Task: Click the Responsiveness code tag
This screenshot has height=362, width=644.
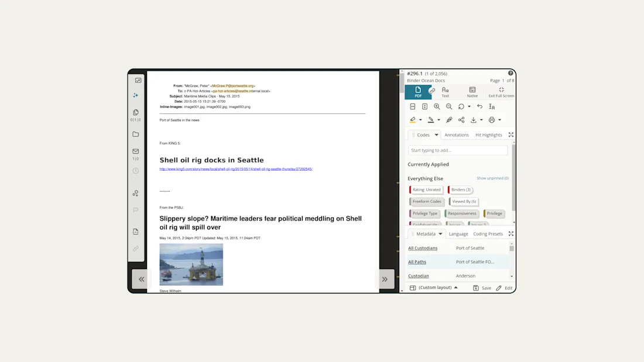Action: (462, 213)
